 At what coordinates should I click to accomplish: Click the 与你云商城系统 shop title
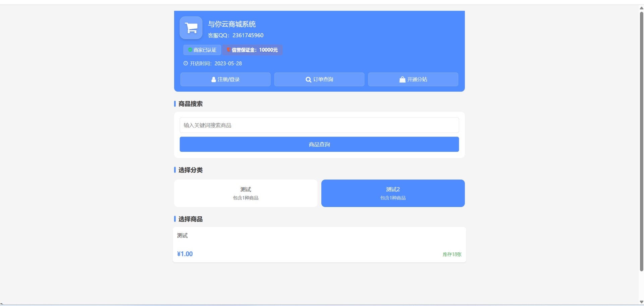(232, 24)
